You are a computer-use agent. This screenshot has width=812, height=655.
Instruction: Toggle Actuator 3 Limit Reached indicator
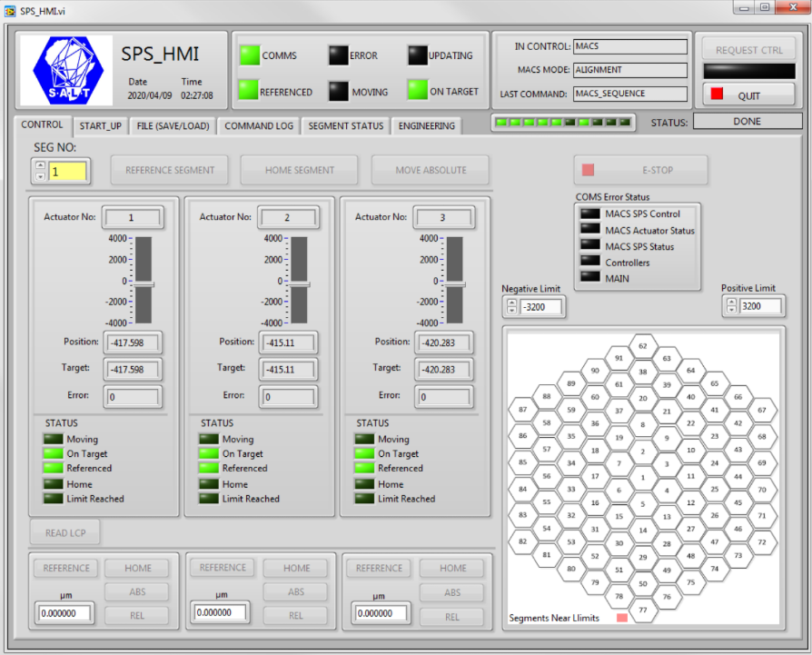365,499
